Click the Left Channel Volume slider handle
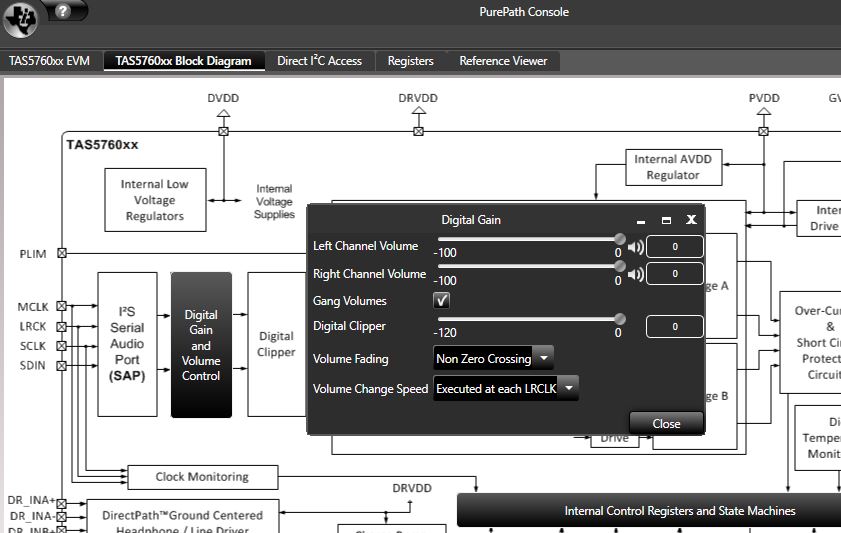 coord(620,239)
